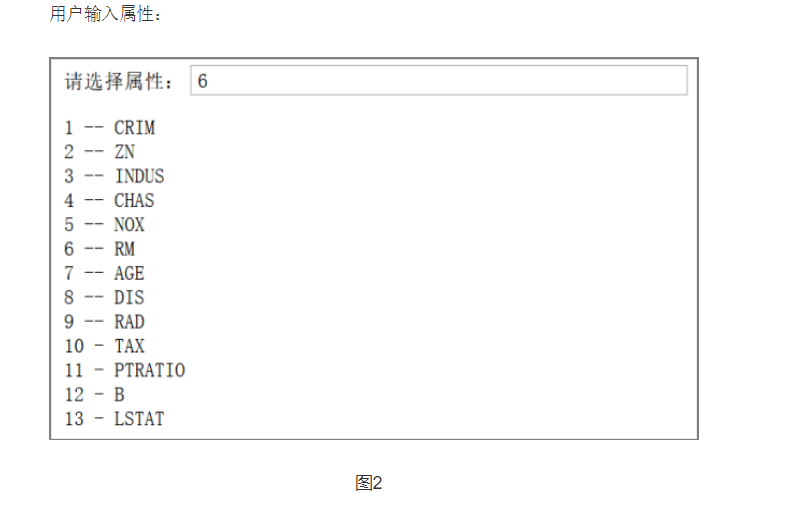Pick the RAD attribute name

(x=129, y=322)
